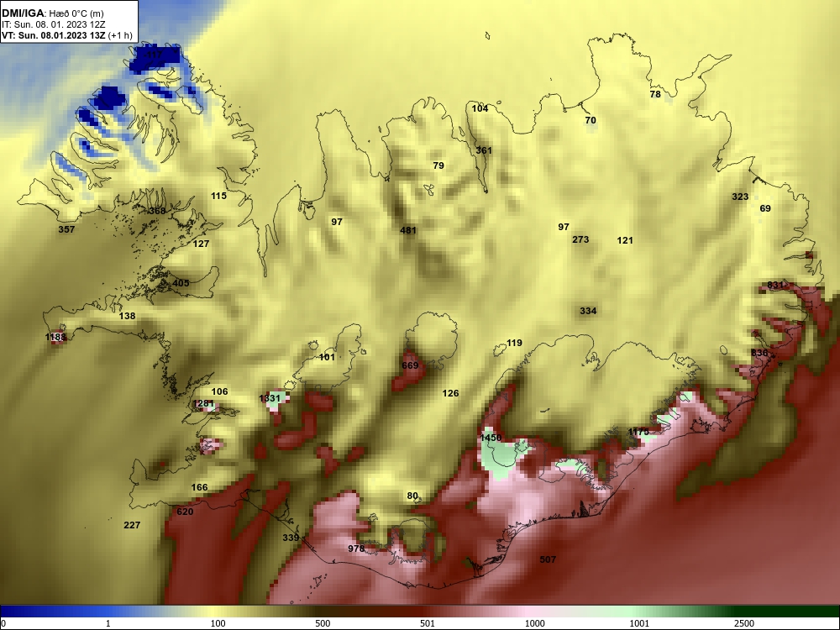Click the '-117' value in the Westfjords
The height and width of the screenshot is (630, 840).
(x=154, y=55)
